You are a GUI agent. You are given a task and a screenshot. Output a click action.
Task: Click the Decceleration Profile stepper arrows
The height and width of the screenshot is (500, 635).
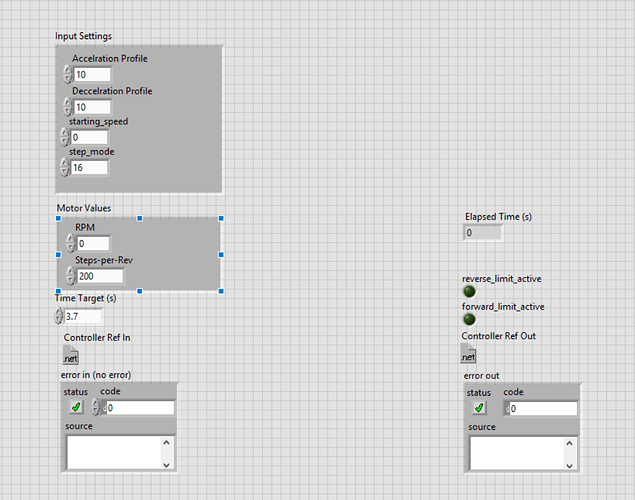(x=68, y=106)
